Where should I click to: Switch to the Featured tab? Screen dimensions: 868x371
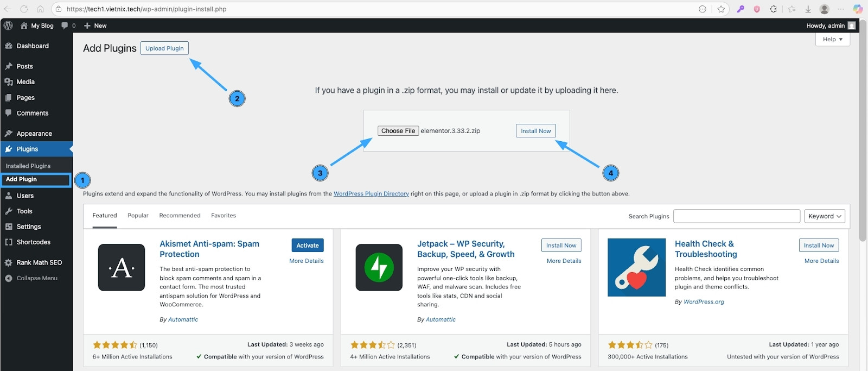105,216
